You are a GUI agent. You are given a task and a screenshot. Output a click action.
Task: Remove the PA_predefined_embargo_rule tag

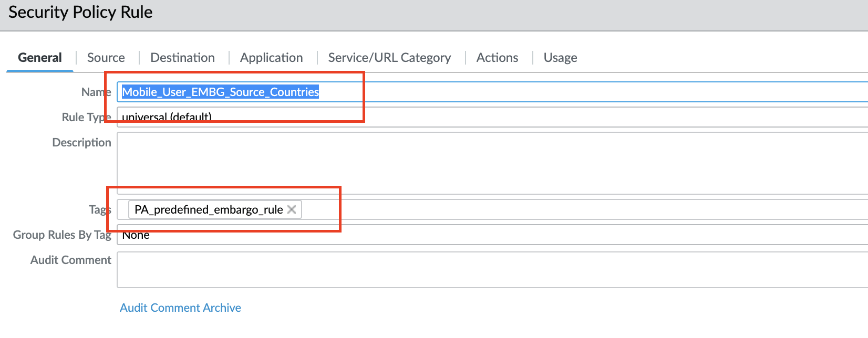click(x=292, y=209)
